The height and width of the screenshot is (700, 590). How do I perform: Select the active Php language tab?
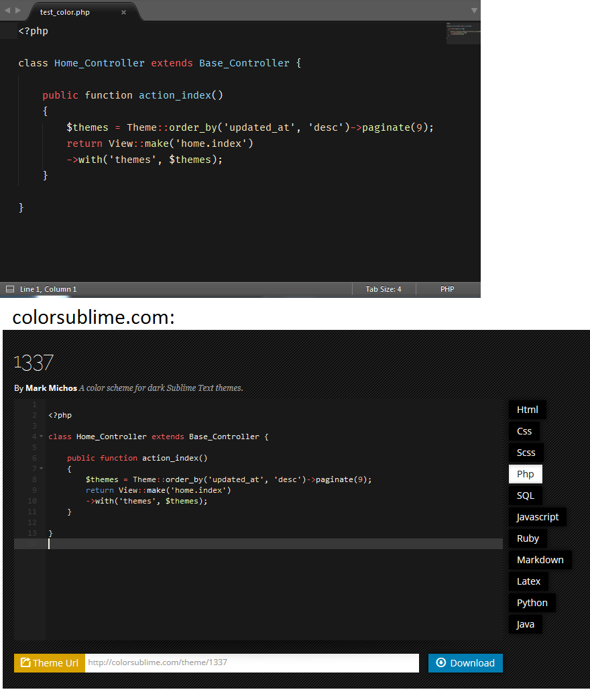pyautogui.click(x=525, y=473)
